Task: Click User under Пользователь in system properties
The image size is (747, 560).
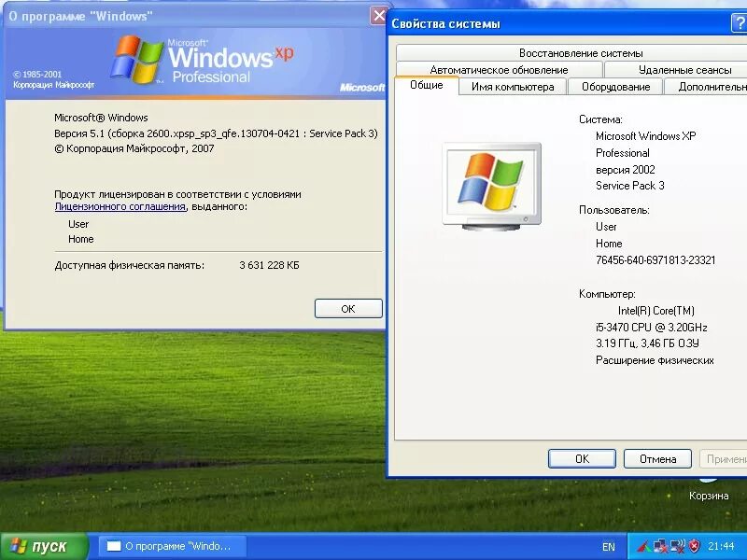Action: (x=606, y=227)
